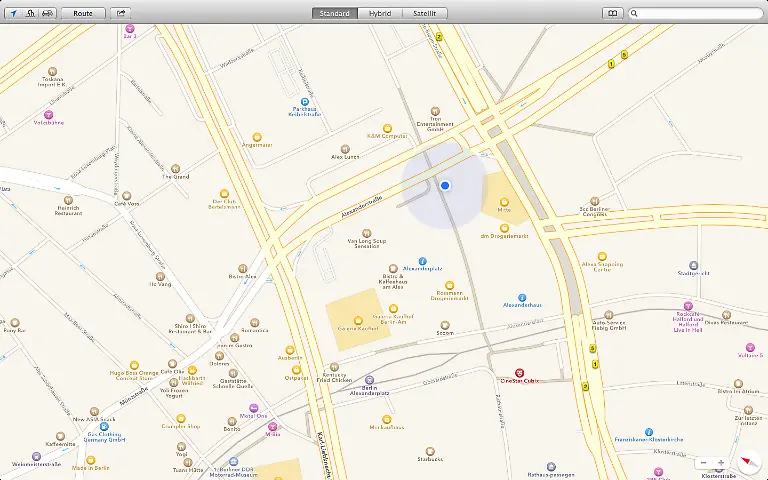The width and height of the screenshot is (768, 480).
Task: Open the Stadtgericht building pin
Action: tap(694, 265)
